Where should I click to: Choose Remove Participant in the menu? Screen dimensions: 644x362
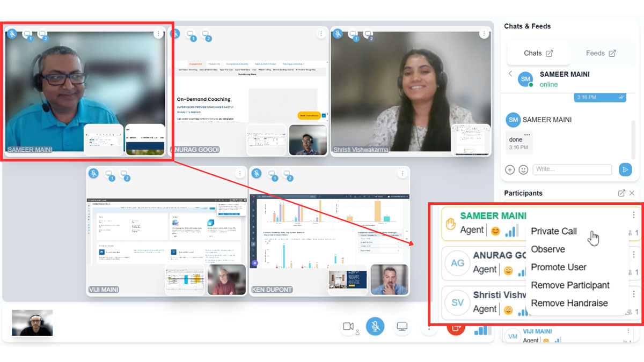click(x=570, y=285)
